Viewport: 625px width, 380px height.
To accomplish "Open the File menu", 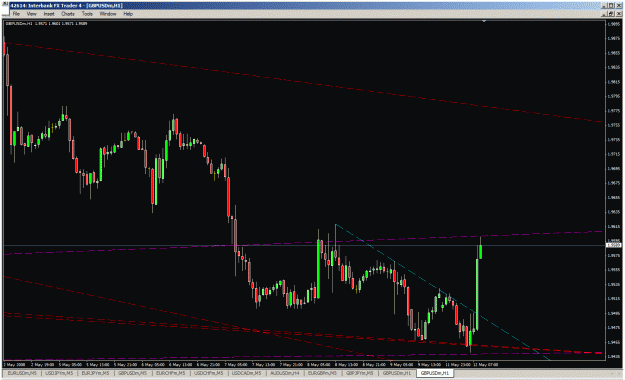I will (x=16, y=14).
